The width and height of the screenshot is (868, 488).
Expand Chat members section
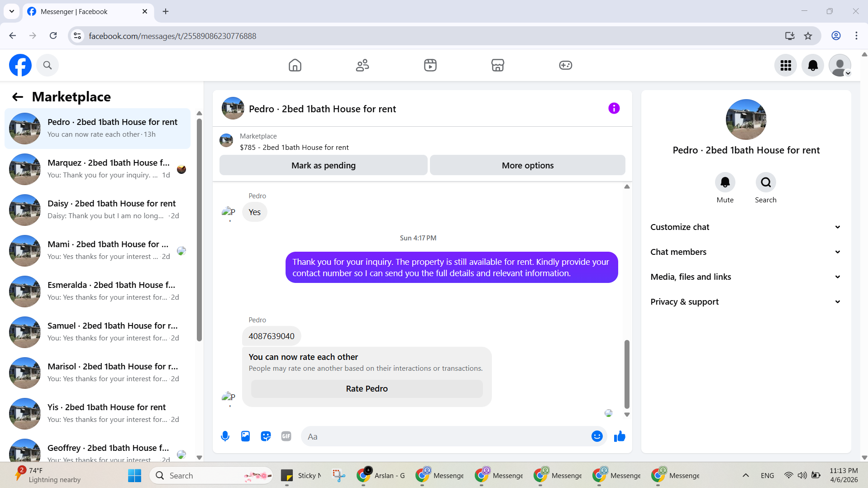[x=746, y=252]
